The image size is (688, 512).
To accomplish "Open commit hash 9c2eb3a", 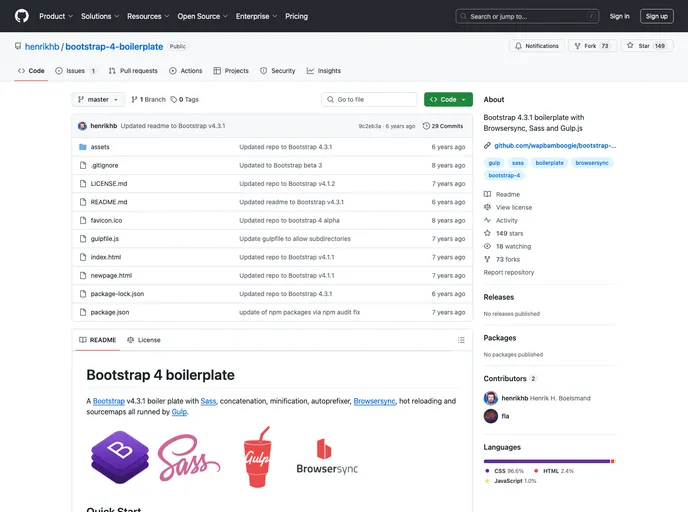I will (369, 126).
